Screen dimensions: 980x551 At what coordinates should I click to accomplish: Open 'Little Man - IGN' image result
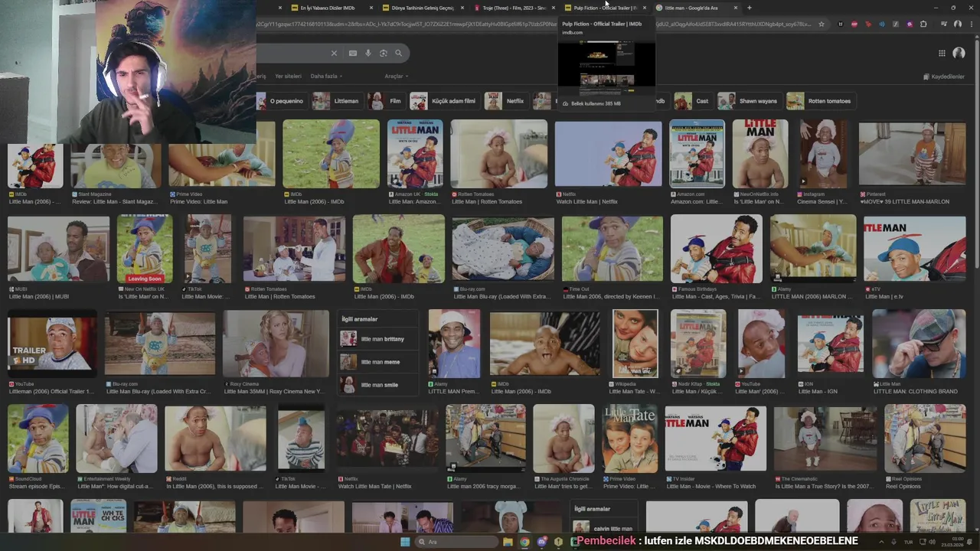830,343
